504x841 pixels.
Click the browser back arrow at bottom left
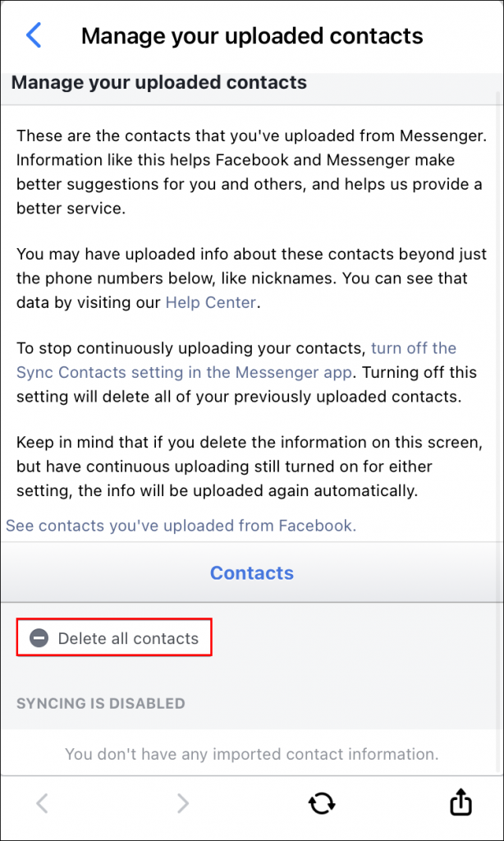point(42,803)
